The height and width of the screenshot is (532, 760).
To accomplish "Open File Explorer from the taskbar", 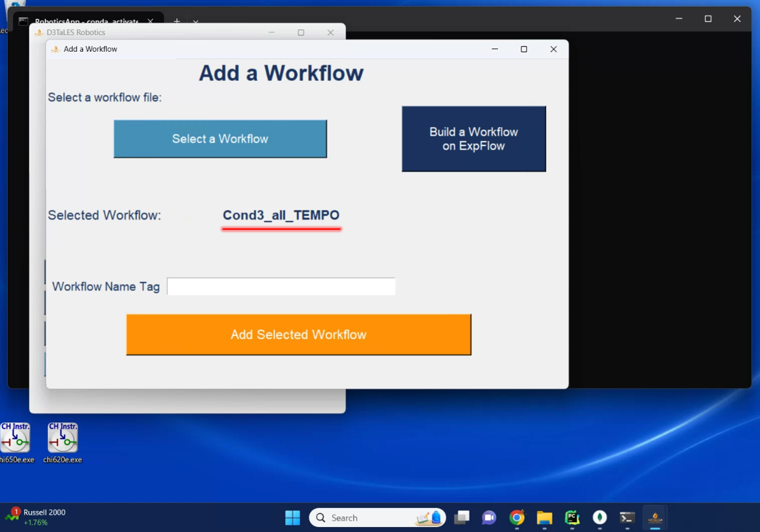I will click(544, 518).
